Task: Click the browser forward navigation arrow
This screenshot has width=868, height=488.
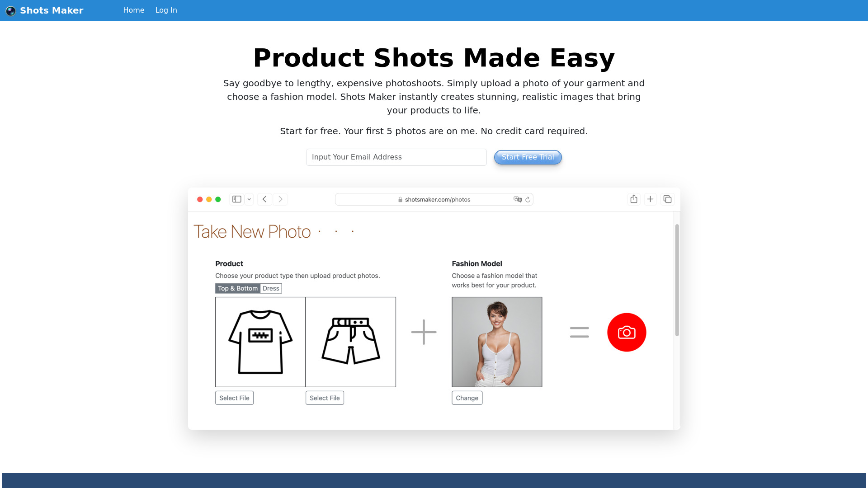Action: point(280,198)
